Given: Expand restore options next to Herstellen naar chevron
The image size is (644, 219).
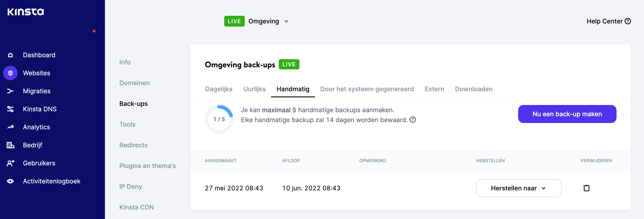Looking at the screenshot, I should click(x=544, y=188).
